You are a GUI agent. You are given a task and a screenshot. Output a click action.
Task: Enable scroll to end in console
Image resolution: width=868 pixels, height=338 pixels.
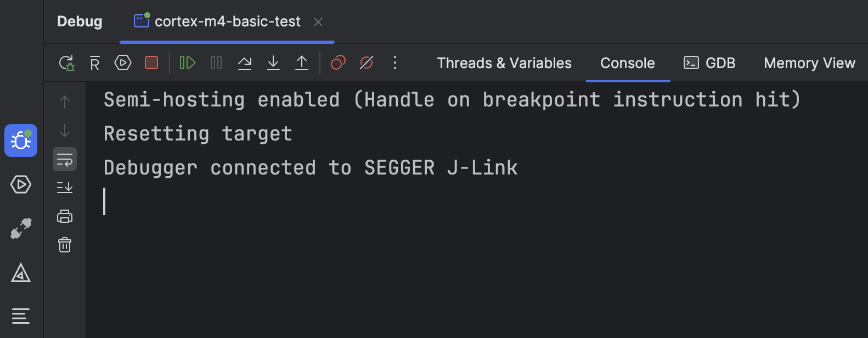[65, 187]
